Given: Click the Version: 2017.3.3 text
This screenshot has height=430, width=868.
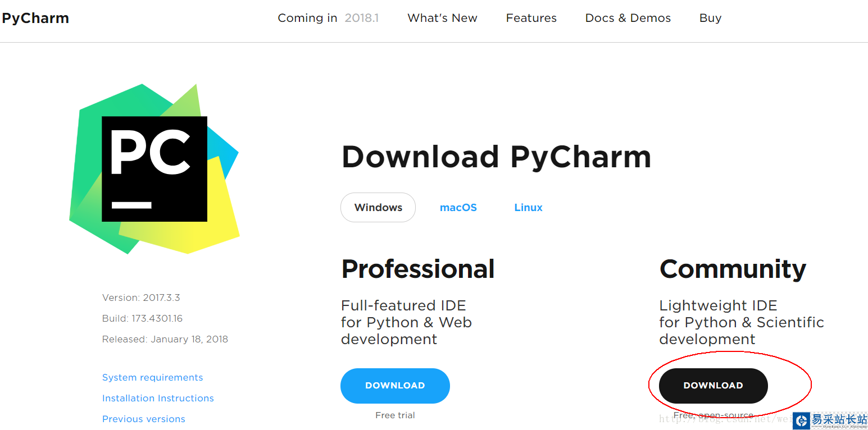Looking at the screenshot, I should coord(141,298).
